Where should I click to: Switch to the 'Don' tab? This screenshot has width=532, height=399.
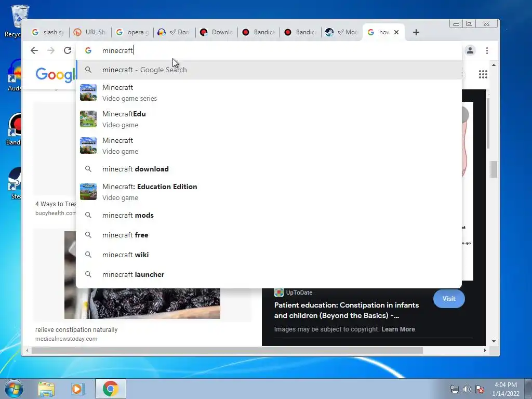pos(174,32)
